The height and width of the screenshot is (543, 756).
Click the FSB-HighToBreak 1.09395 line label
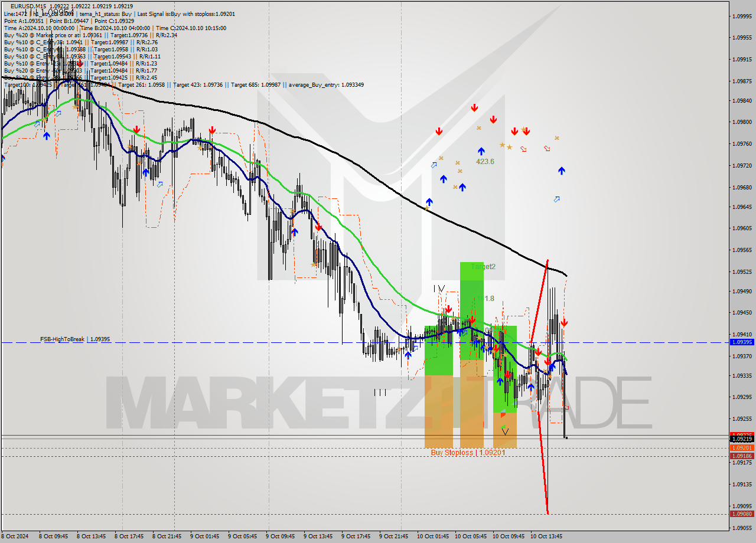tap(75, 339)
